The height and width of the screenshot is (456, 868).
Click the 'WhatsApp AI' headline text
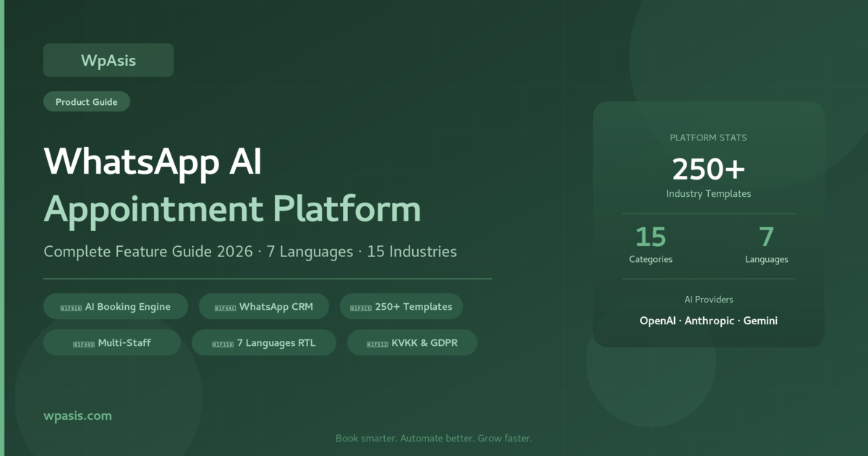(x=153, y=162)
